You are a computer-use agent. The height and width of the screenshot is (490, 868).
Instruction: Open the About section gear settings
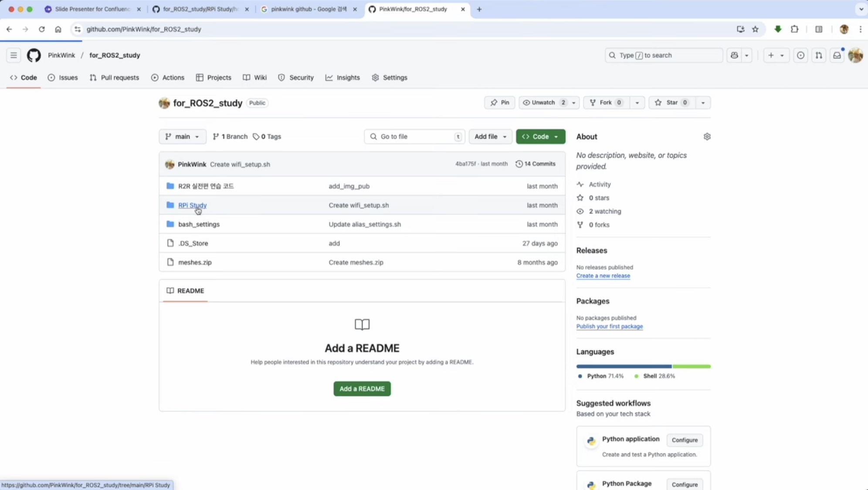coord(707,137)
